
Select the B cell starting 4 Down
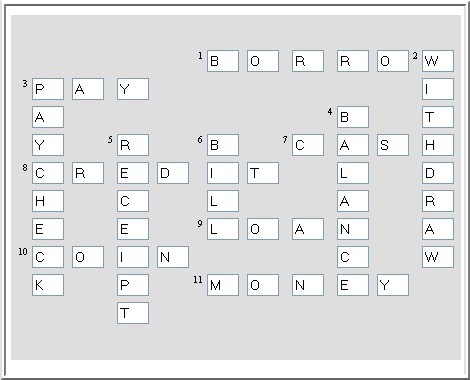(x=353, y=117)
